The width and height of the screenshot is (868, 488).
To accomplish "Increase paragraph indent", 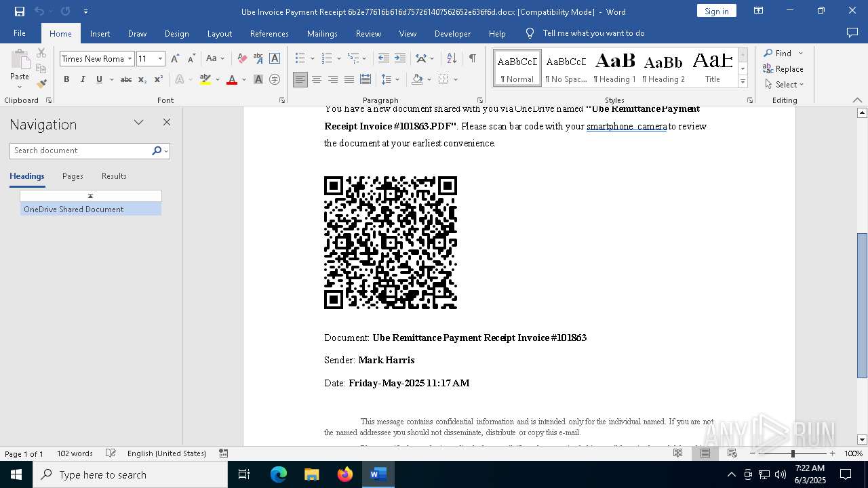I will tap(400, 59).
